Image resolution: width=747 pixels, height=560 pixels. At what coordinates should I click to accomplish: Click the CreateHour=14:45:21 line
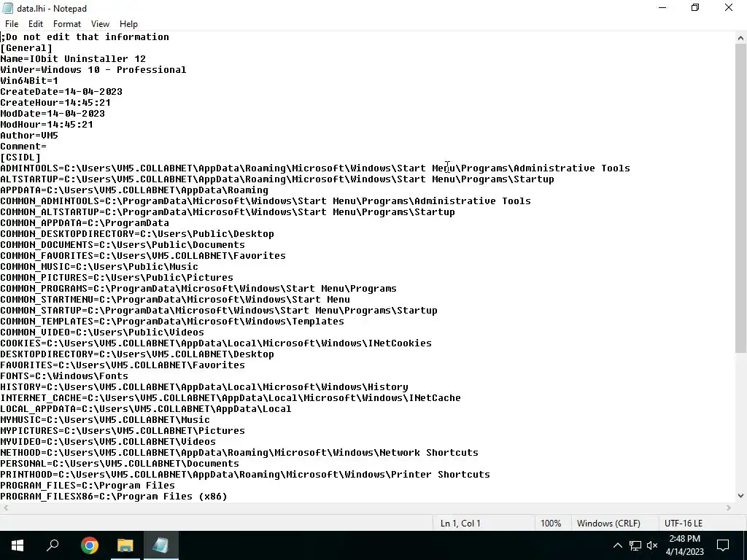point(55,102)
